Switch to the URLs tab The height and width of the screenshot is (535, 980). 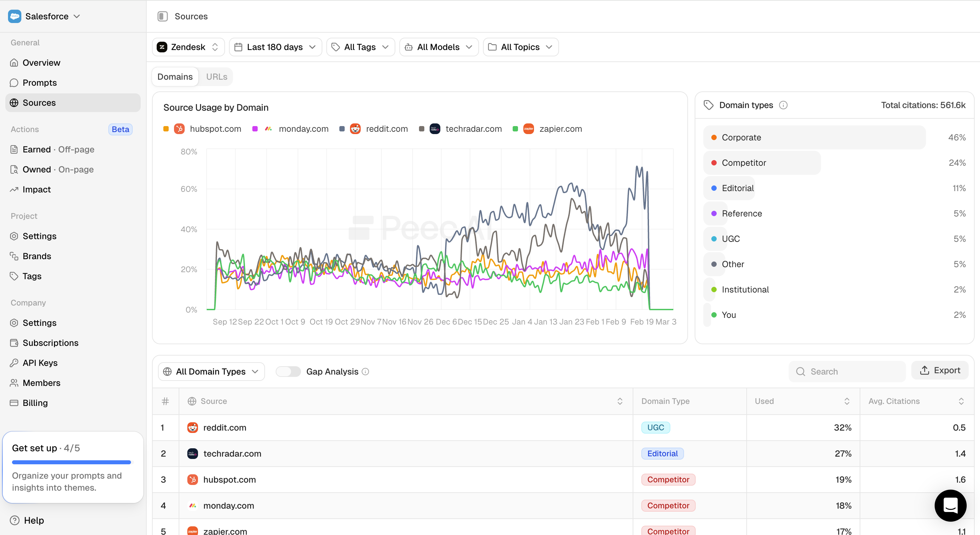(x=216, y=77)
